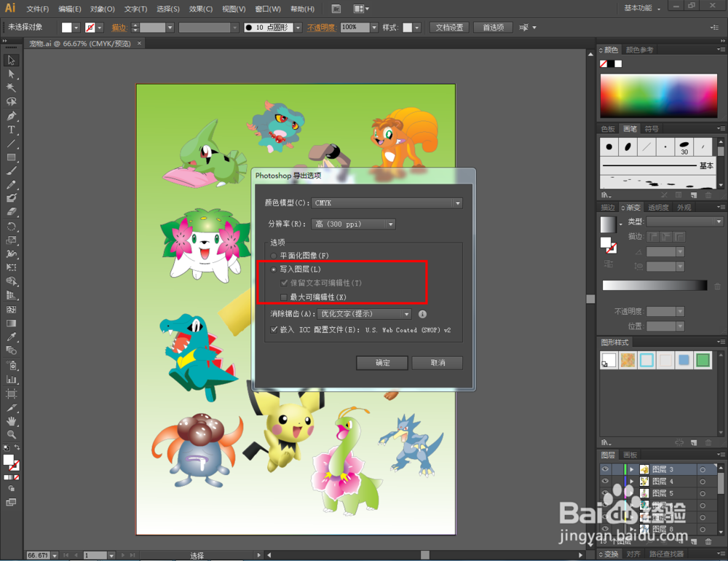Enable 最大可编辑性(X) checkbox
This screenshot has width=728, height=561.
tap(284, 297)
